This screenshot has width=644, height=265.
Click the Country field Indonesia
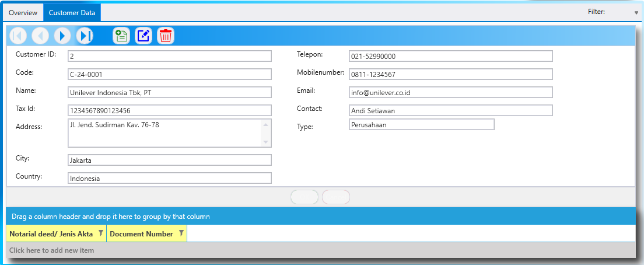(170, 178)
